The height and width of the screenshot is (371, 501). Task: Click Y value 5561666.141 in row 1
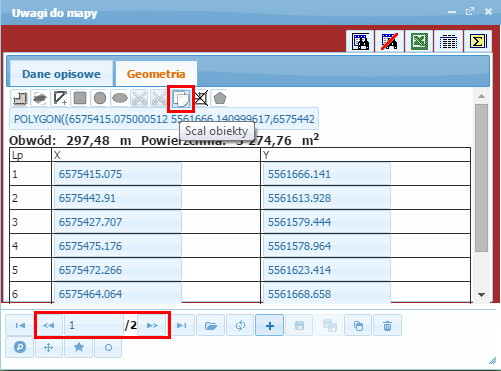tap(327, 174)
